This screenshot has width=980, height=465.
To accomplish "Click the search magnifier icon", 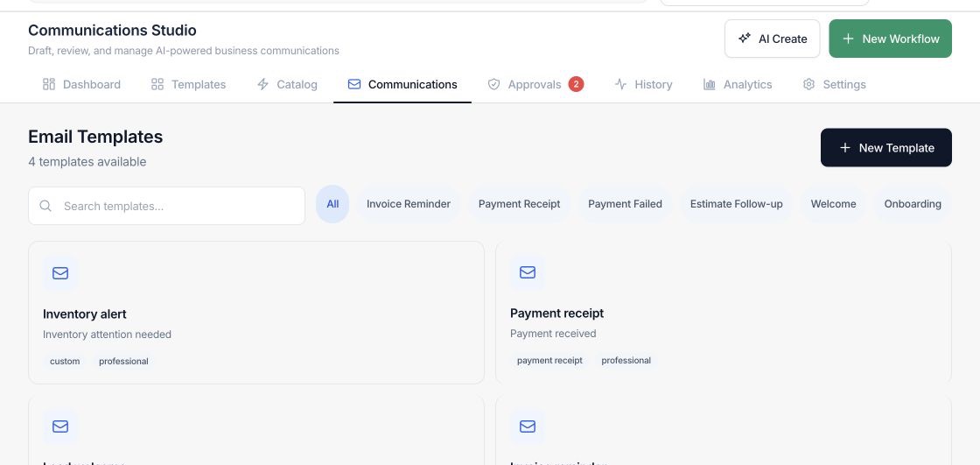I will click(45, 206).
